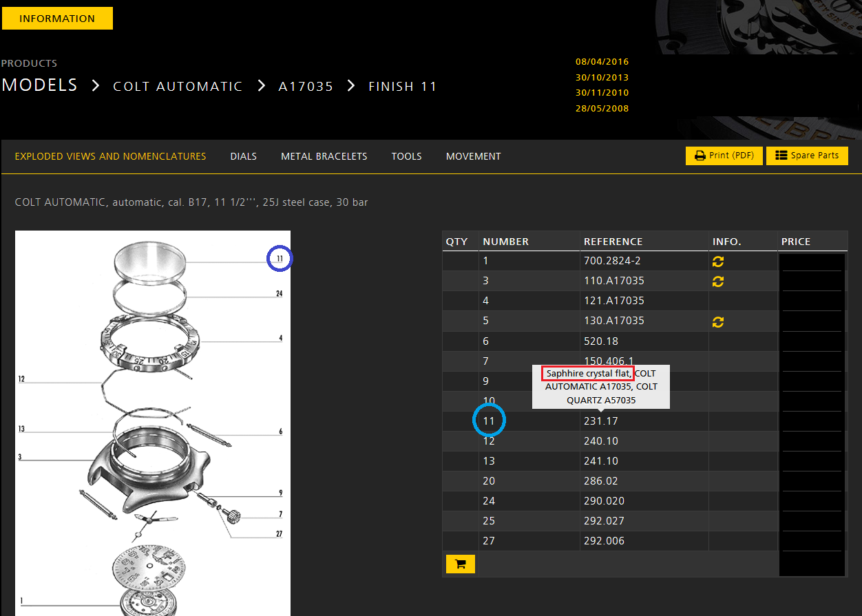Click the Print (PDF) button

pyautogui.click(x=724, y=156)
